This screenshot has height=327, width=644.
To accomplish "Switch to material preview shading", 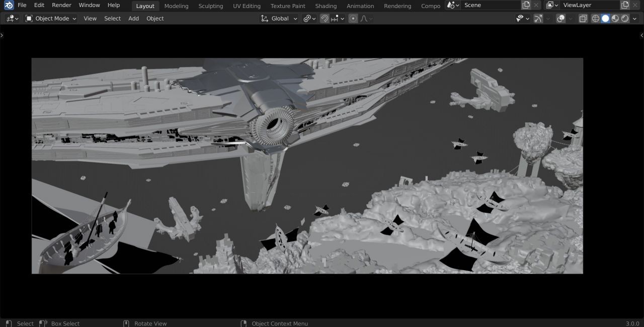I will 615,19.
